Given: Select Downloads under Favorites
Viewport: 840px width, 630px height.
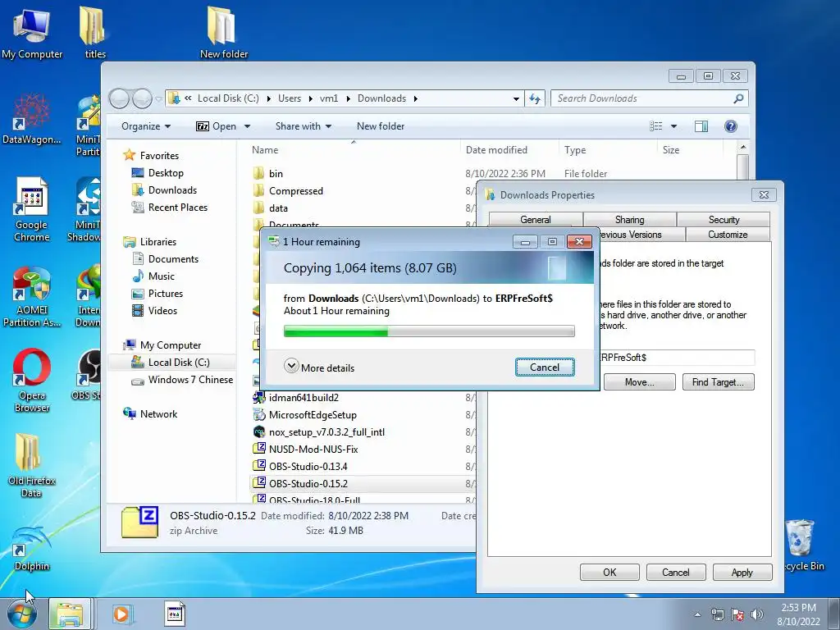Looking at the screenshot, I should 172,190.
